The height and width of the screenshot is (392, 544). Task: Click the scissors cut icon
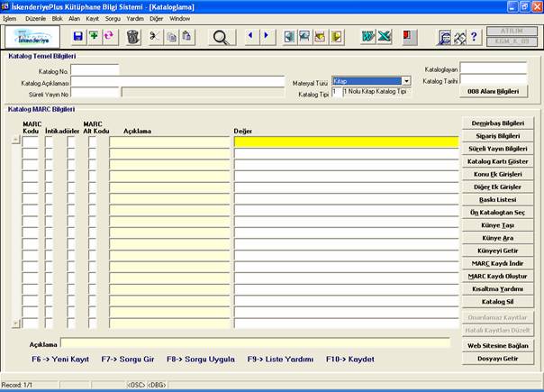pos(154,36)
